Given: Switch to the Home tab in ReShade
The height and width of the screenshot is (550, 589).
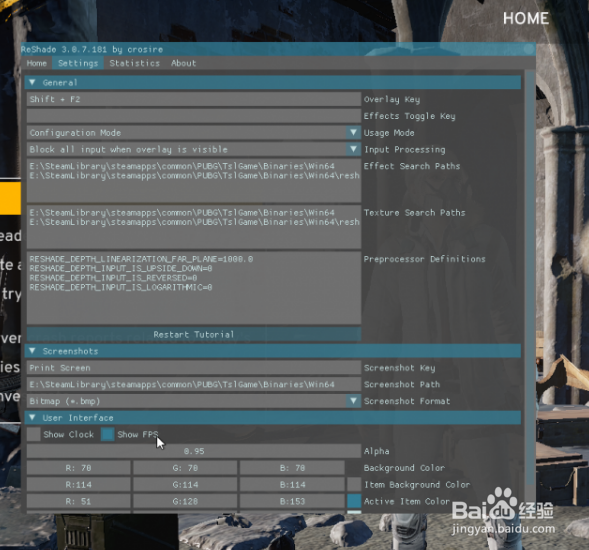Looking at the screenshot, I should click(x=36, y=63).
